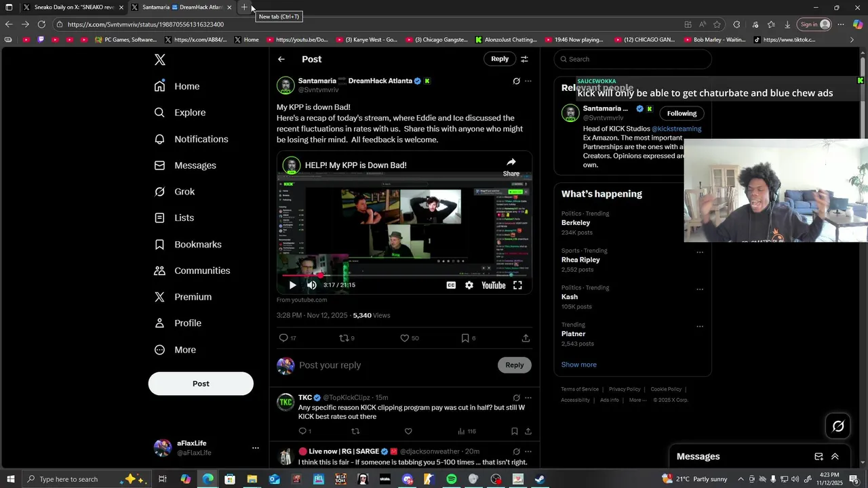Open more options on the SARGE reply

(528, 451)
